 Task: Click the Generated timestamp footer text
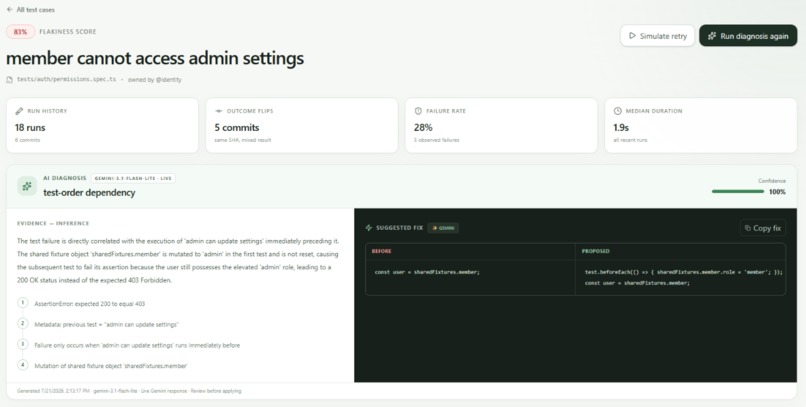(129, 391)
